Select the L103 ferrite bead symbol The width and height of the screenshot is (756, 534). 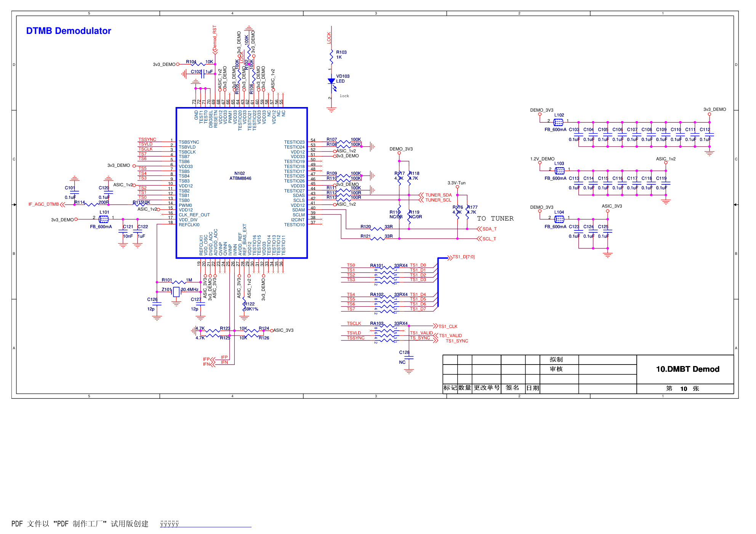[x=559, y=171]
